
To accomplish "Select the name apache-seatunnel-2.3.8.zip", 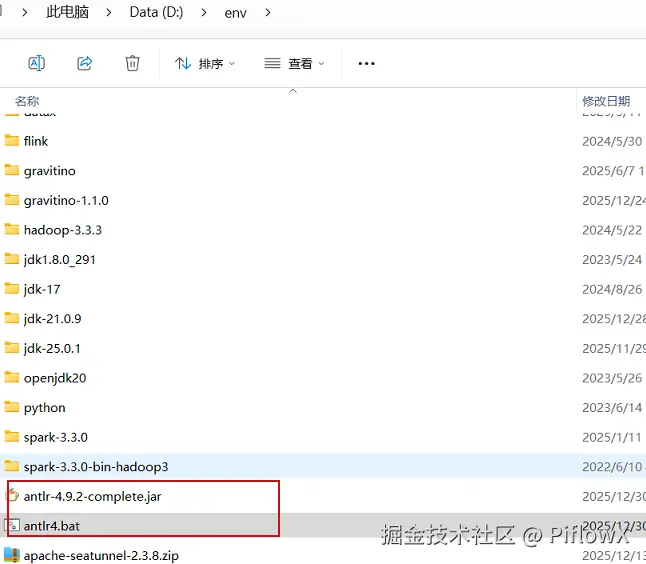I will (101, 556).
